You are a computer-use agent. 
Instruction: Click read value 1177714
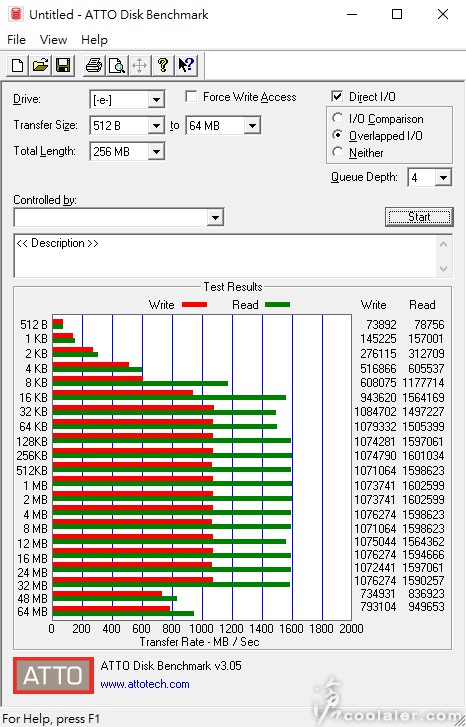[x=423, y=383]
